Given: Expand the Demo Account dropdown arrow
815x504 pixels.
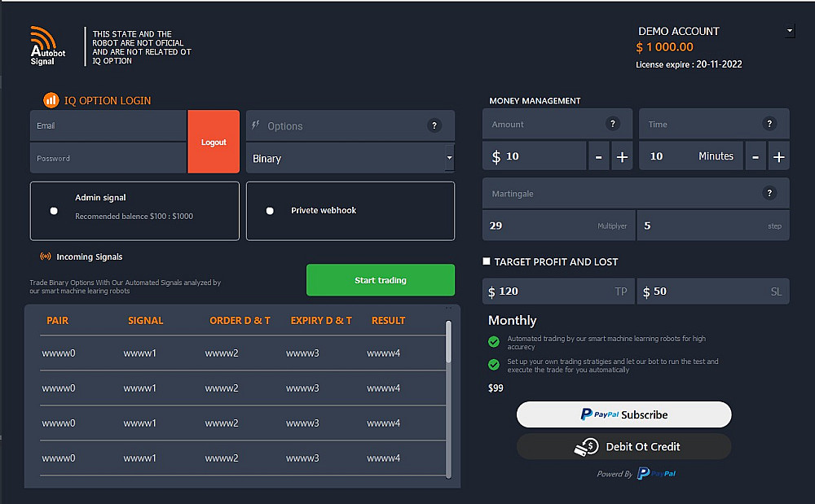Looking at the screenshot, I should pyautogui.click(x=790, y=31).
